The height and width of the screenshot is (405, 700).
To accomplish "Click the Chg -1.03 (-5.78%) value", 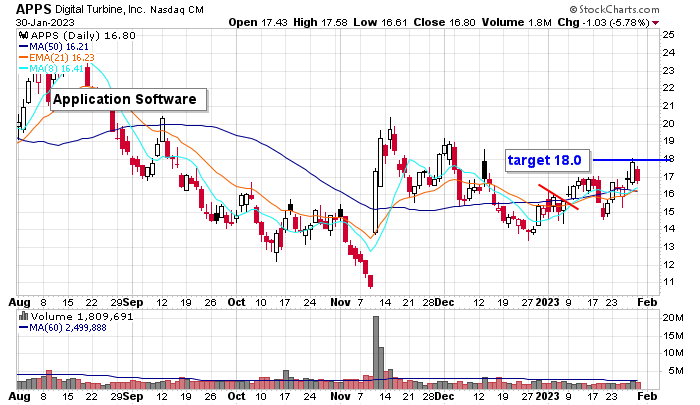I will (604, 22).
